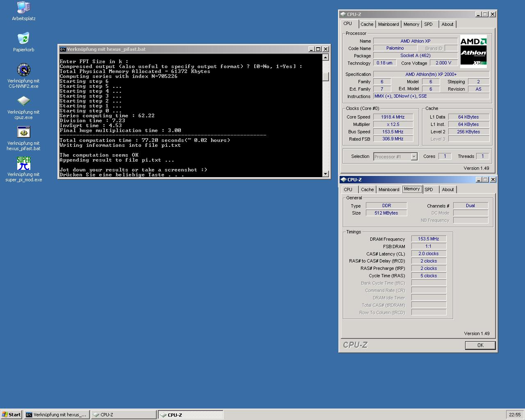The image size is (525, 420).
Task: Click the Bus Speed value in CPU tab
Action: pyautogui.click(x=393, y=132)
